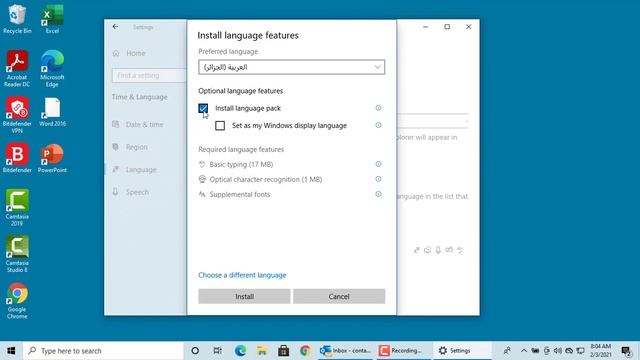Screen dimensions: 640x360
Task: Open PowerPoint desktop shortcut
Action: [x=52, y=158]
